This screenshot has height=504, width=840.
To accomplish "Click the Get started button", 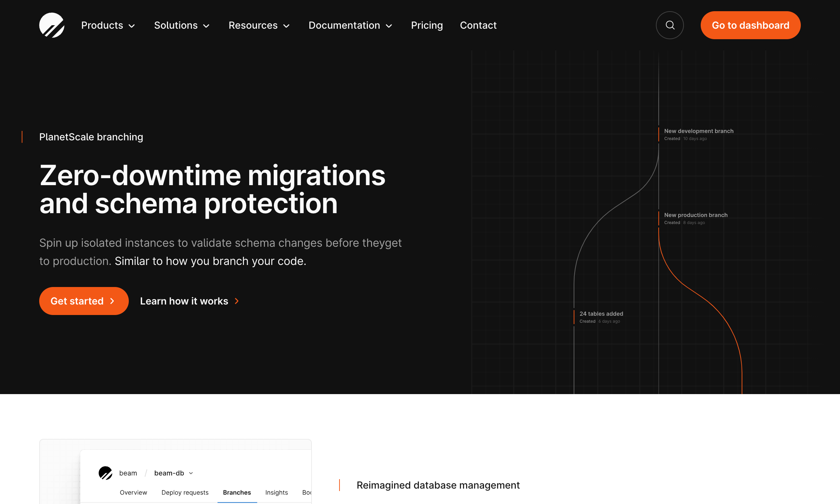I will click(84, 301).
